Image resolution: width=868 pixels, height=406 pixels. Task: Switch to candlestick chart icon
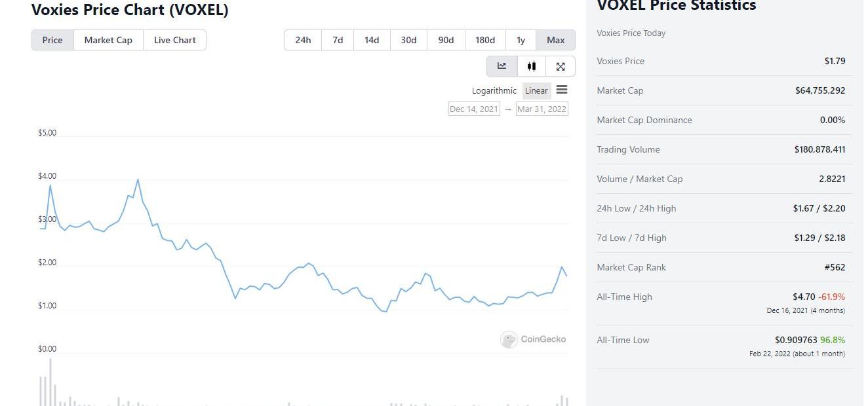[x=532, y=66]
